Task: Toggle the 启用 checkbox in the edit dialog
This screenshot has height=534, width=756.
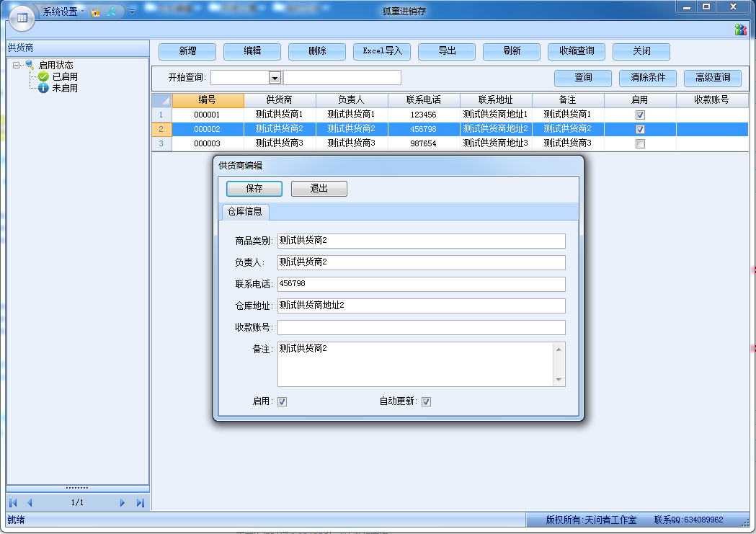Action: pyautogui.click(x=283, y=402)
